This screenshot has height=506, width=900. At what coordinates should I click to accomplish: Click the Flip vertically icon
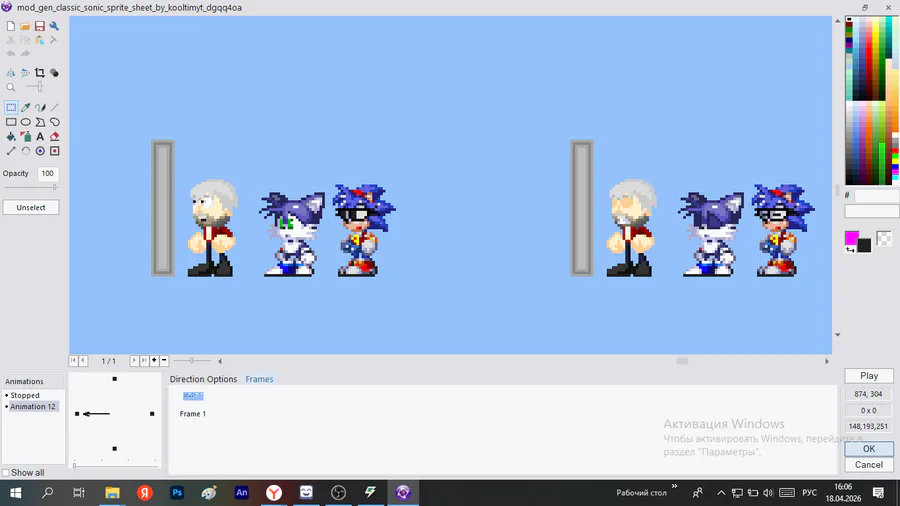click(x=25, y=73)
